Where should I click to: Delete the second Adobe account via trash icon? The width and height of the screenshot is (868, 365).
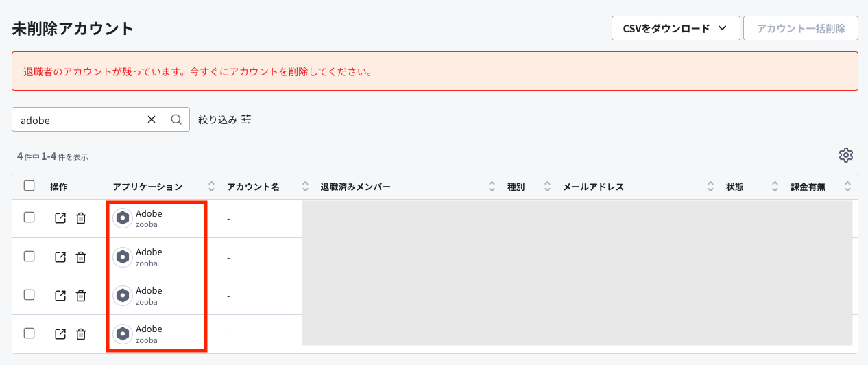(x=81, y=257)
